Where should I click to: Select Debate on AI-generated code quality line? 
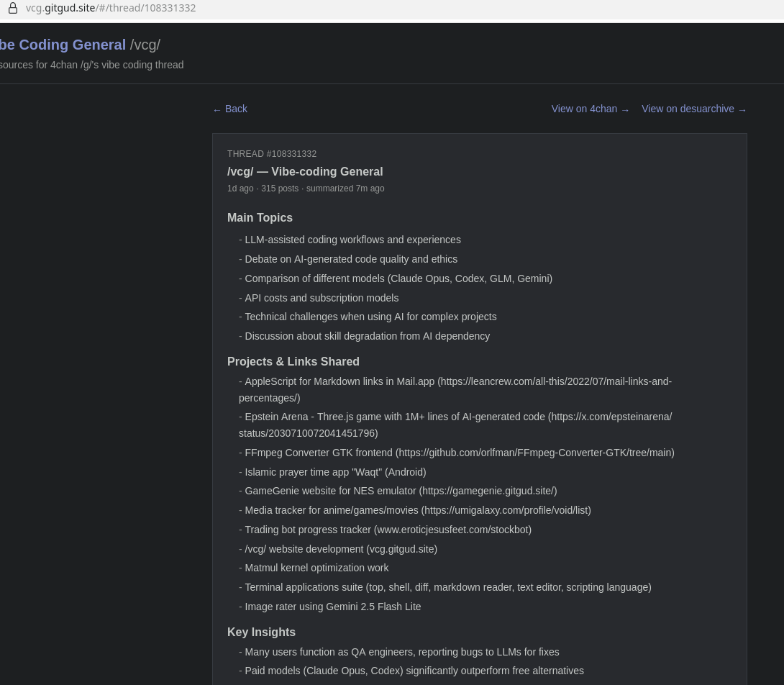tap(348, 259)
